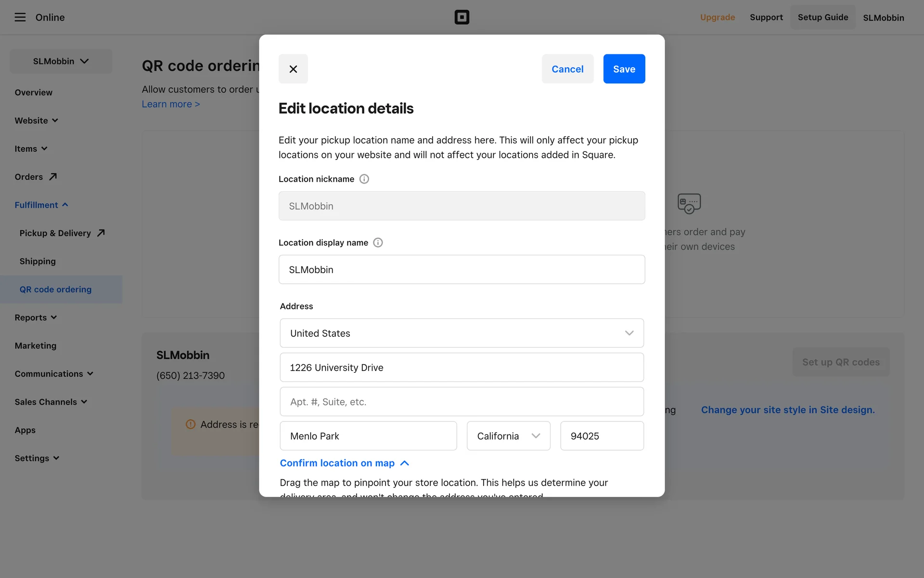Click the Cancel button
The width and height of the screenshot is (924, 578).
coord(567,69)
